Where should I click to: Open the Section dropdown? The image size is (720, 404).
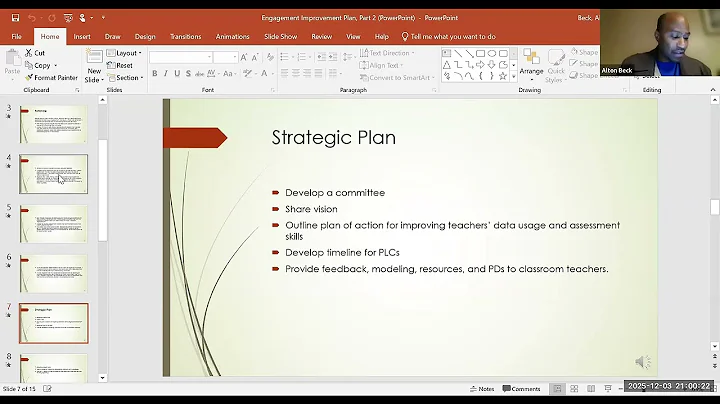[125, 78]
